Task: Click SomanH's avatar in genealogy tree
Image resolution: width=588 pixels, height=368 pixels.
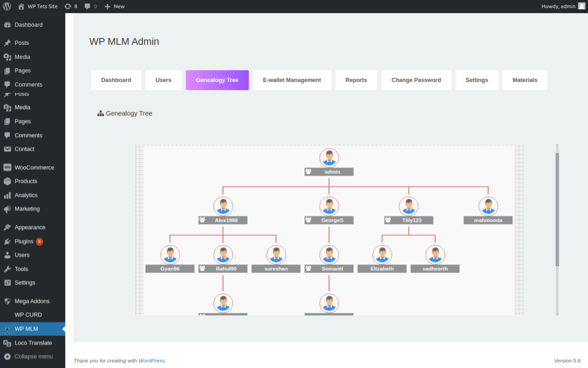Action: (x=329, y=254)
